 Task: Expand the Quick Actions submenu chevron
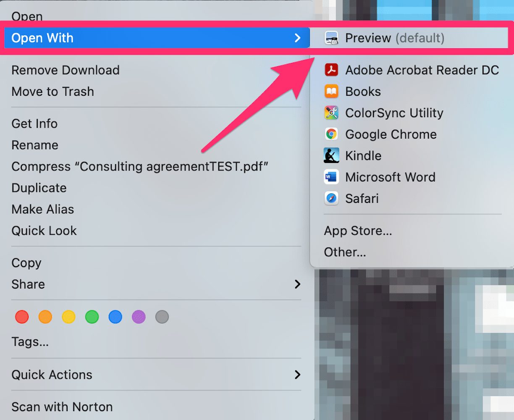click(x=298, y=375)
